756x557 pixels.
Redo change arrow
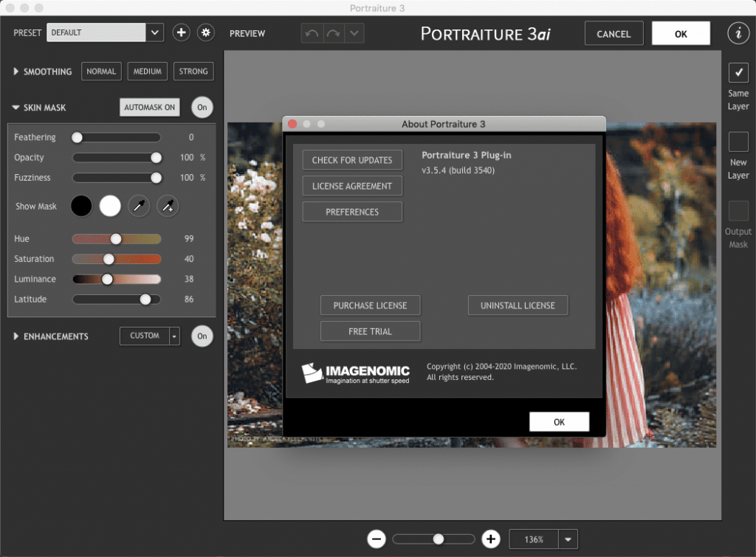pos(333,33)
